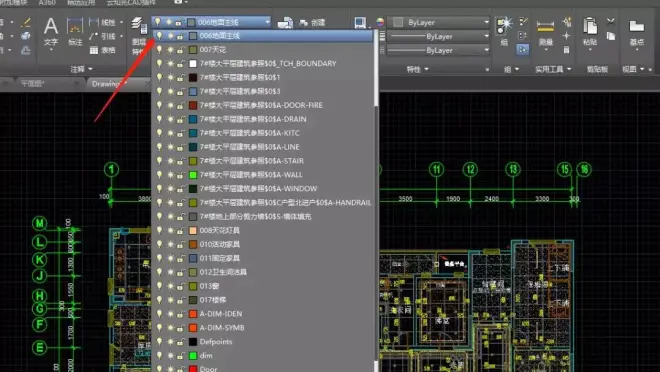This screenshot has height=372, width=660.
Task: Select layer ending in $0$_TCH_BOUNDARY
Action: coord(263,64)
